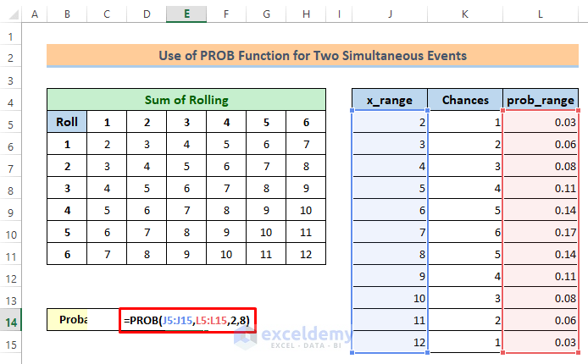Select column L header
The image size is (588, 364).
[x=540, y=15]
